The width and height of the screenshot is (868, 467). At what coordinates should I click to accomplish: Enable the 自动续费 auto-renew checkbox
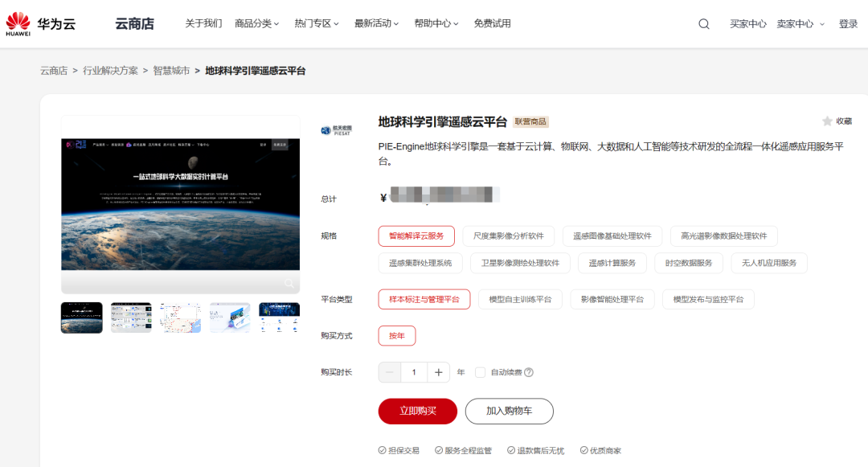(x=480, y=372)
